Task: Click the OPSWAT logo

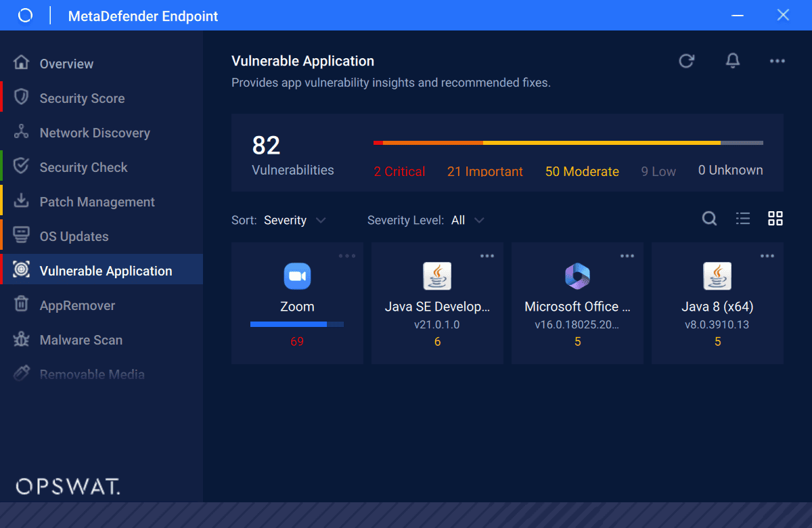Action: pyautogui.click(x=68, y=486)
